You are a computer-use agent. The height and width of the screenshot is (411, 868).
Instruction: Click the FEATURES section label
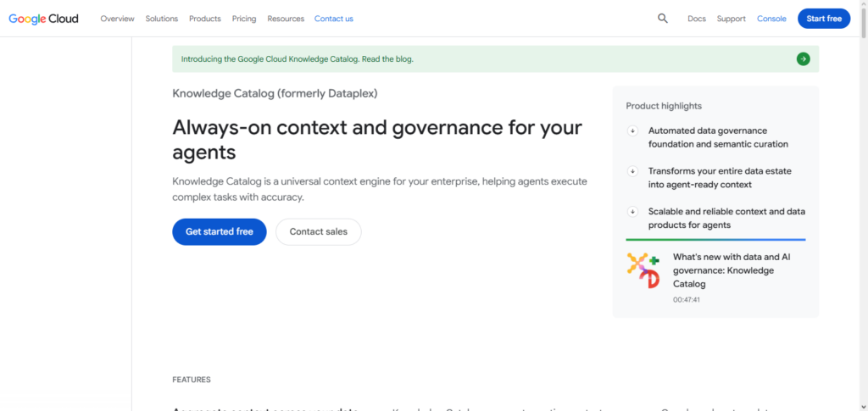pyautogui.click(x=192, y=380)
